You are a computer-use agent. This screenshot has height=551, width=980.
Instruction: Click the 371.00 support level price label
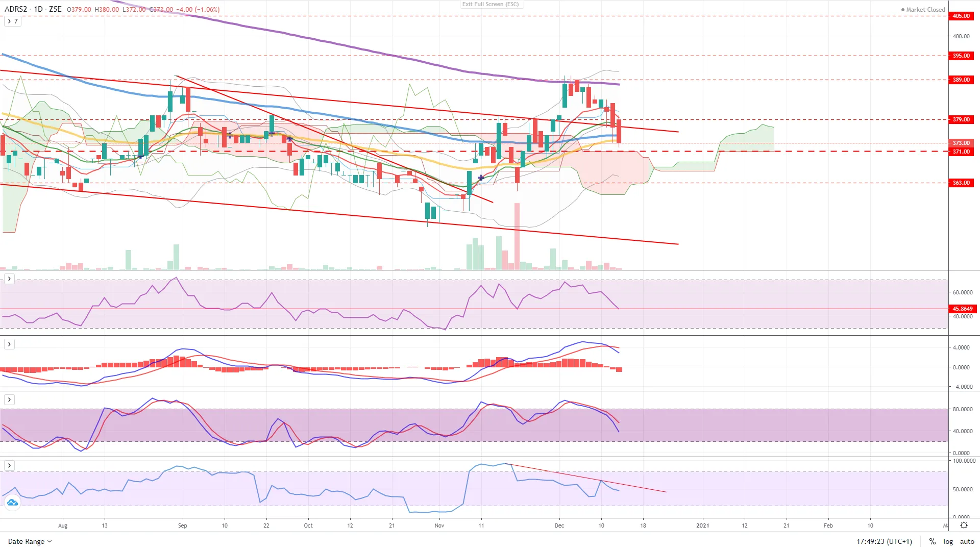click(961, 152)
